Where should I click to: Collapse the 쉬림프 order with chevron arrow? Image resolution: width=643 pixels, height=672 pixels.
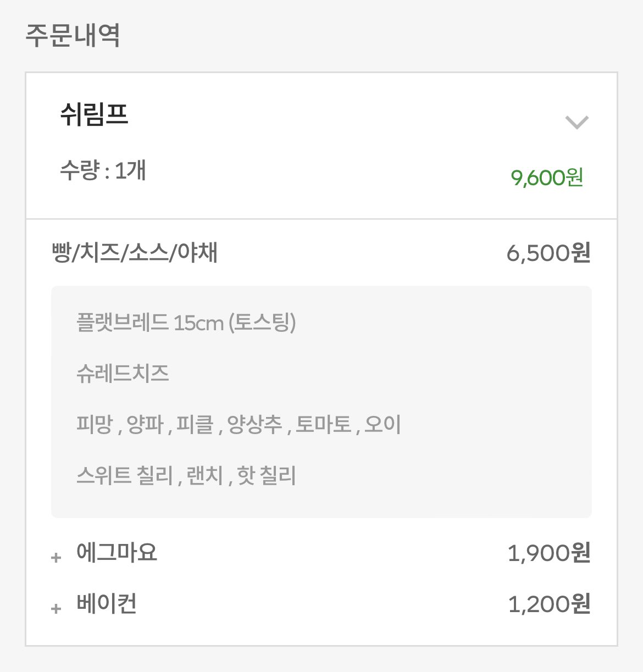pyautogui.click(x=577, y=122)
